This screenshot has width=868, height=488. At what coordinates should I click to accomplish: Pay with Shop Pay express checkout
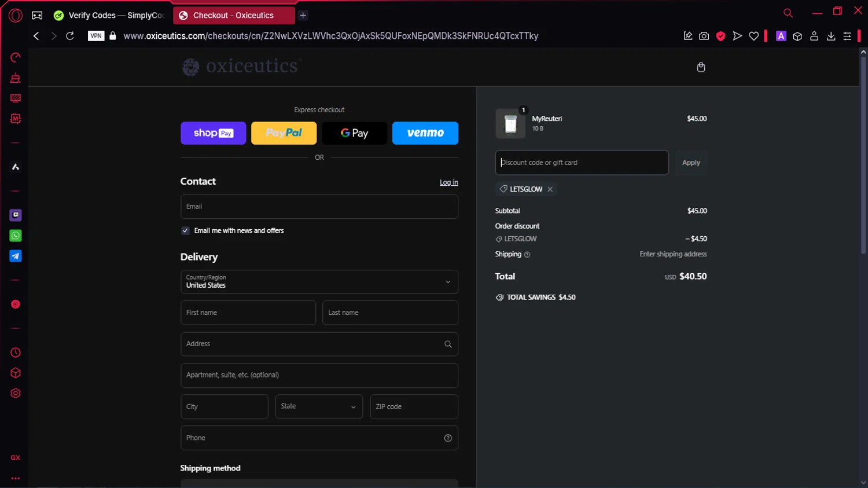pos(214,133)
